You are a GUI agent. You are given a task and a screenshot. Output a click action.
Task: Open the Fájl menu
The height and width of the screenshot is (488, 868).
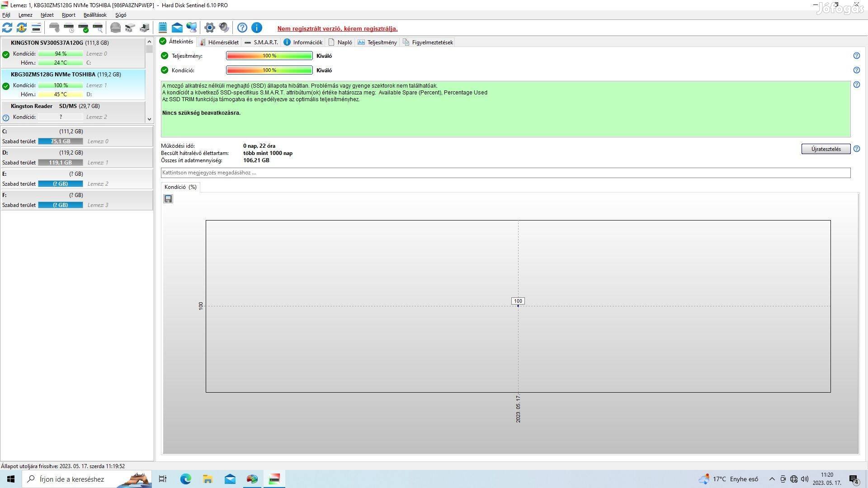click(x=6, y=15)
